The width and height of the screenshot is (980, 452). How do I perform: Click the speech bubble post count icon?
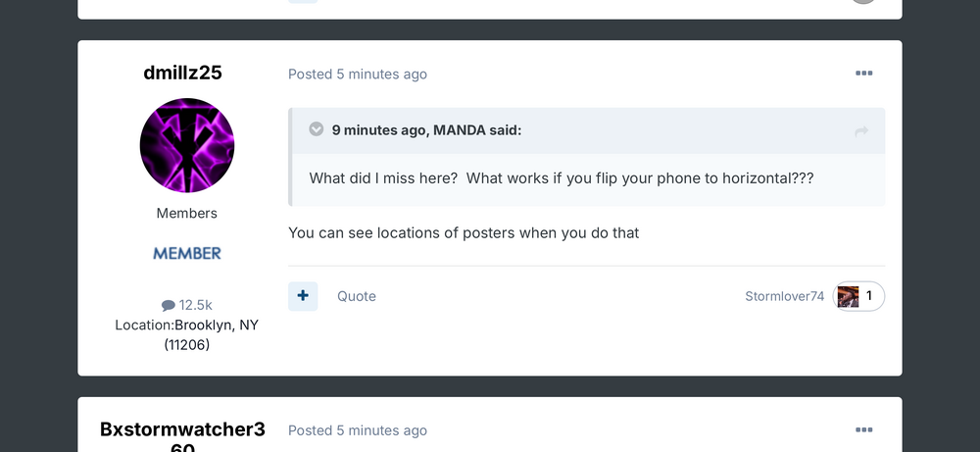pyautogui.click(x=168, y=306)
